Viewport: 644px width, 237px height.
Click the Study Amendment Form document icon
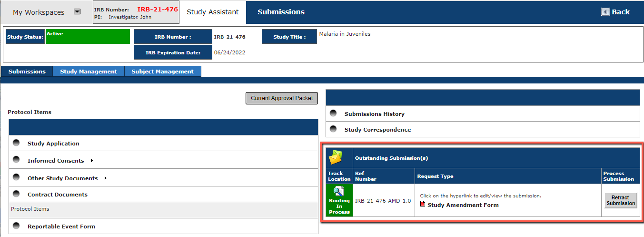[423, 205]
